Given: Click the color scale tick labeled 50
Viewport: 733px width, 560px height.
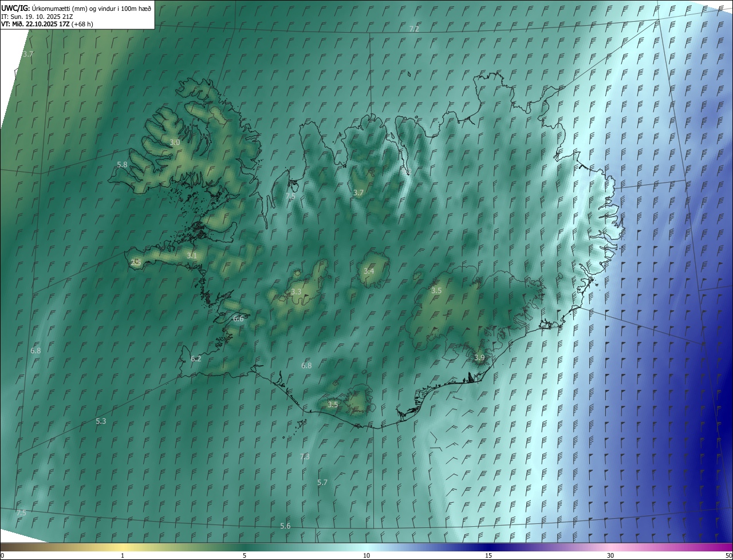Looking at the screenshot, I should 728,555.
